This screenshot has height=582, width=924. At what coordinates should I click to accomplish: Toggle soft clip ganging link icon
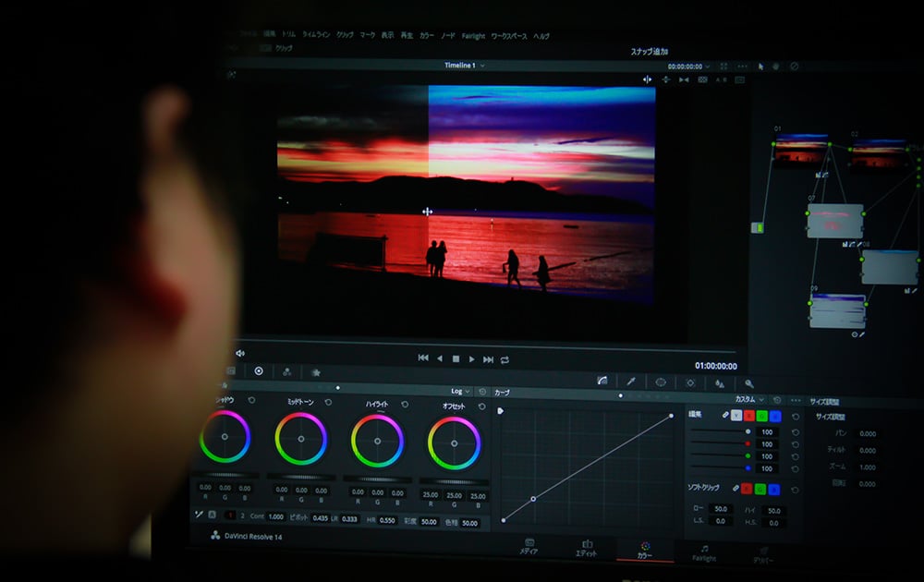coord(736,489)
